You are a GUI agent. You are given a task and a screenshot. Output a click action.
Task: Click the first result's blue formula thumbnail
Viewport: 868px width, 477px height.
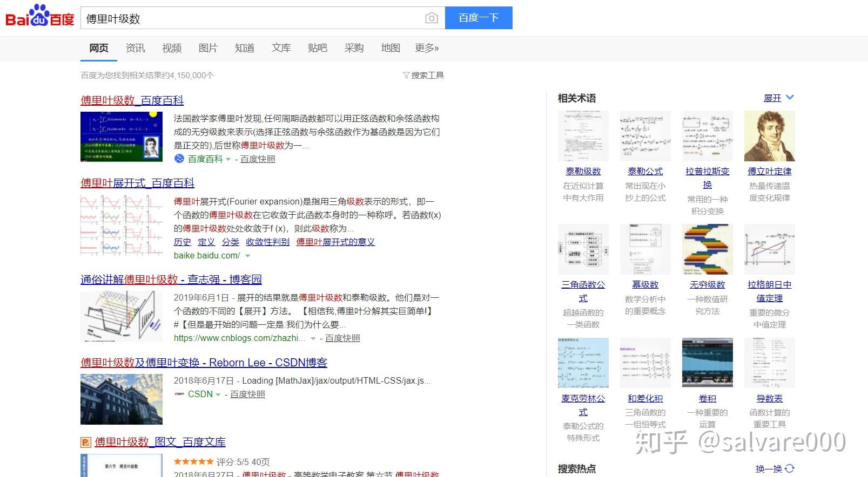point(122,137)
